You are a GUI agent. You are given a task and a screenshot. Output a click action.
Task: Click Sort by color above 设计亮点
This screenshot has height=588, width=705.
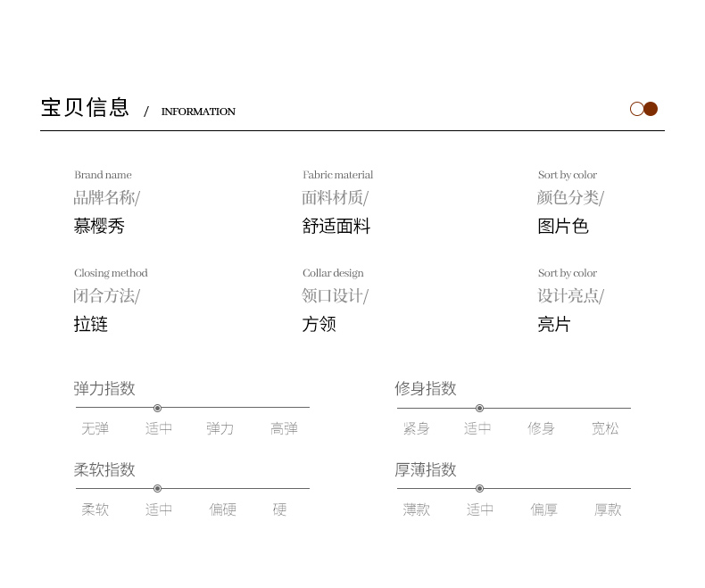(x=568, y=273)
